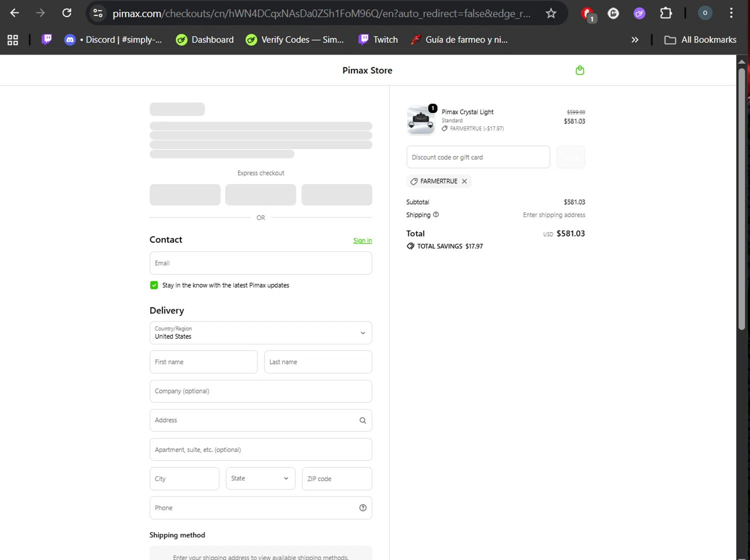Image resolution: width=750 pixels, height=560 pixels.
Task: Focus the Email input field
Action: [261, 263]
